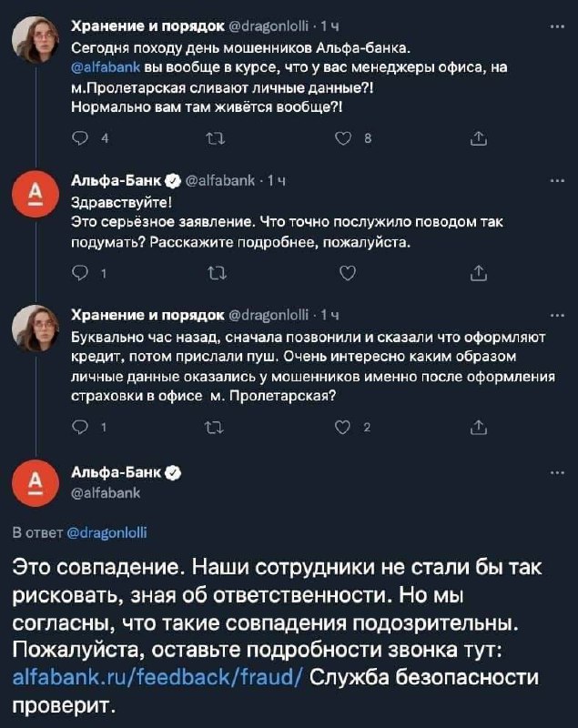This screenshot has width=578, height=728.
Task: Share the first tweet via the share icon
Action: [x=479, y=138]
